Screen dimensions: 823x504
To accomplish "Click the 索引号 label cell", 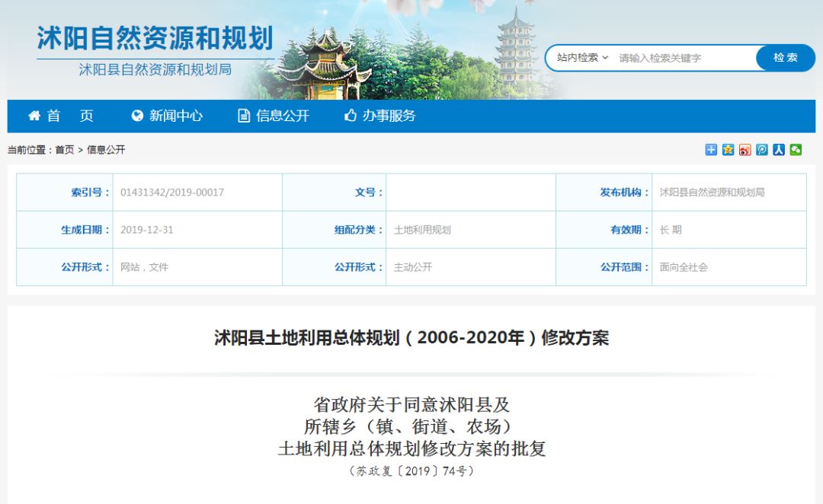I will point(65,193).
